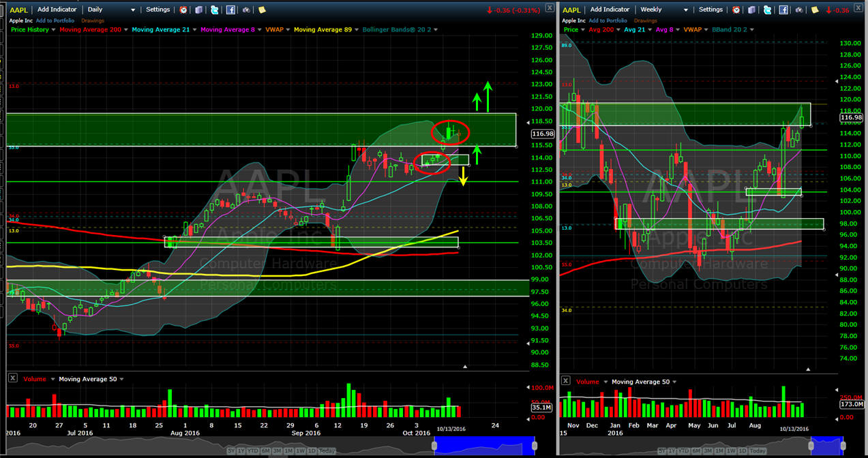Click the alarm clock alert icon in Daily chart
Viewport: 868px width, 458px height.
[x=183, y=10]
